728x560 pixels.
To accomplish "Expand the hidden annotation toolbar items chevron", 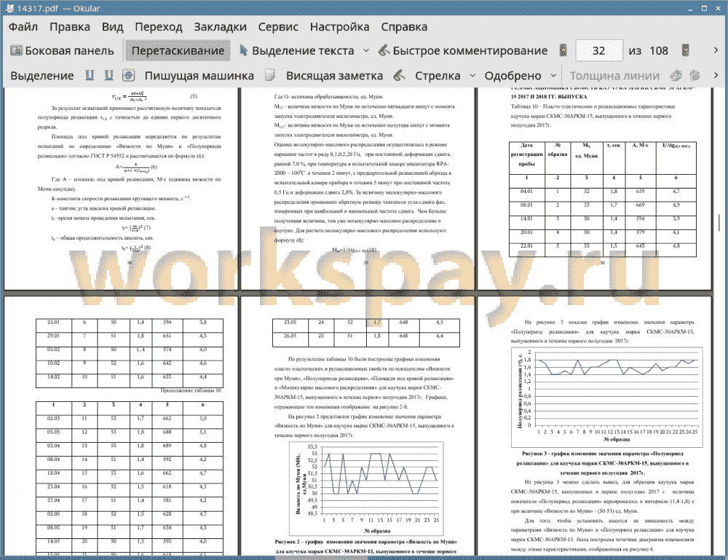I will click(x=716, y=75).
